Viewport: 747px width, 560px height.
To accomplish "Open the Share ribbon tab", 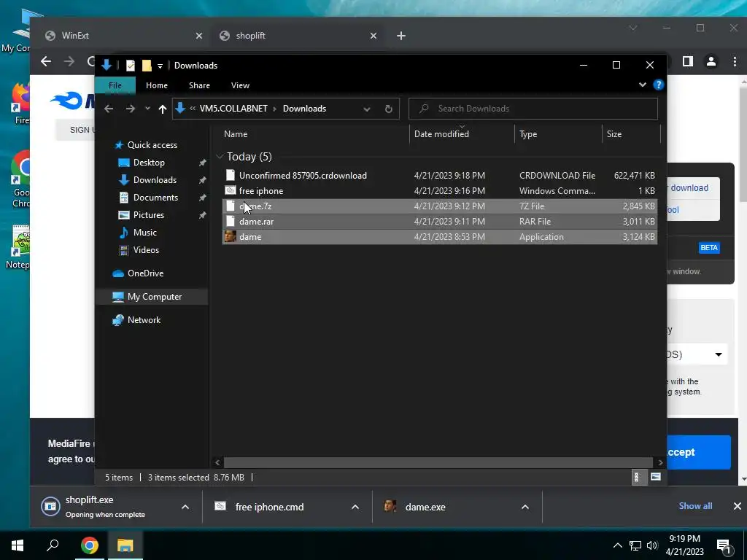I will (x=199, y=85).
